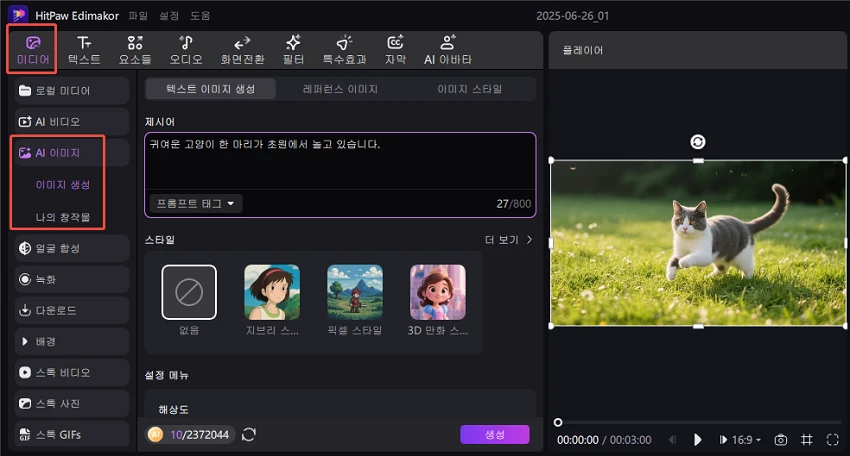Switch to 레퍼런스 이미지 tab
This screenshot has height=456, width=850.
340,89
